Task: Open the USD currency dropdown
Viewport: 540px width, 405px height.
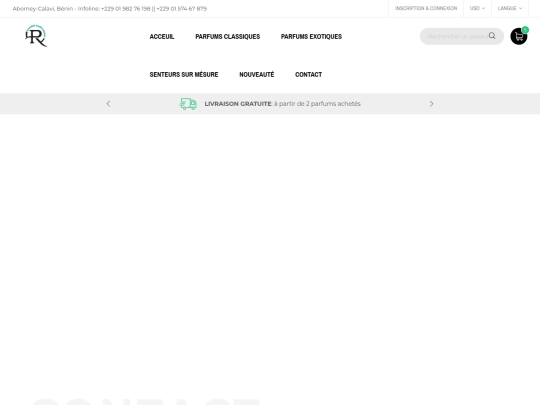Action: [x=477, y=8]
